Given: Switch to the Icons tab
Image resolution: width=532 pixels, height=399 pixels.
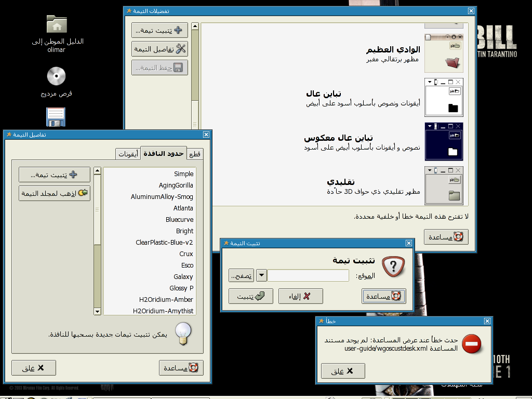Looking at the screenshot, I should click(128, 154).
